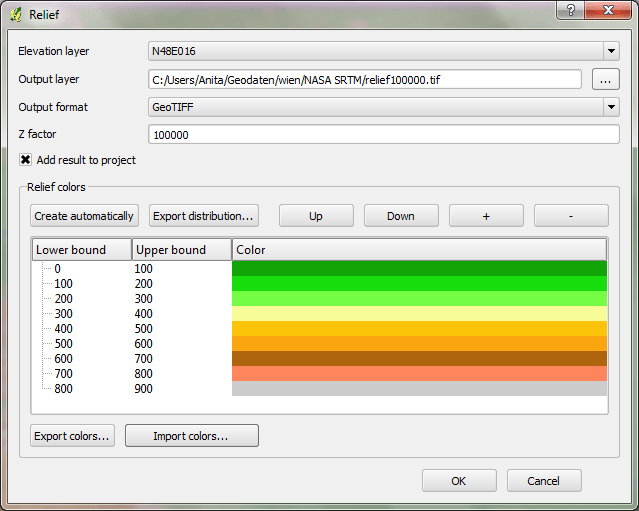The image size is (639, 511).
Task: Toggle Add result to project checkbox
Action: pyautogui.click(x=26, y=160)
